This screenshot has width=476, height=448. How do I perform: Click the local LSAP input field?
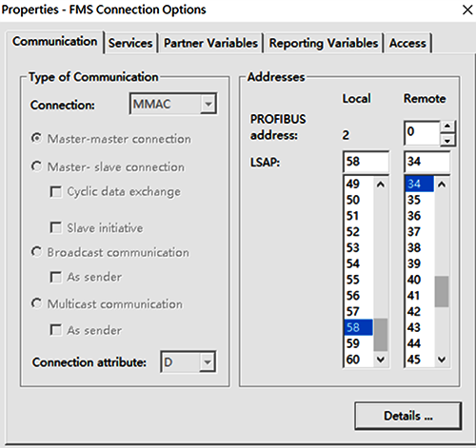point(366,162)
